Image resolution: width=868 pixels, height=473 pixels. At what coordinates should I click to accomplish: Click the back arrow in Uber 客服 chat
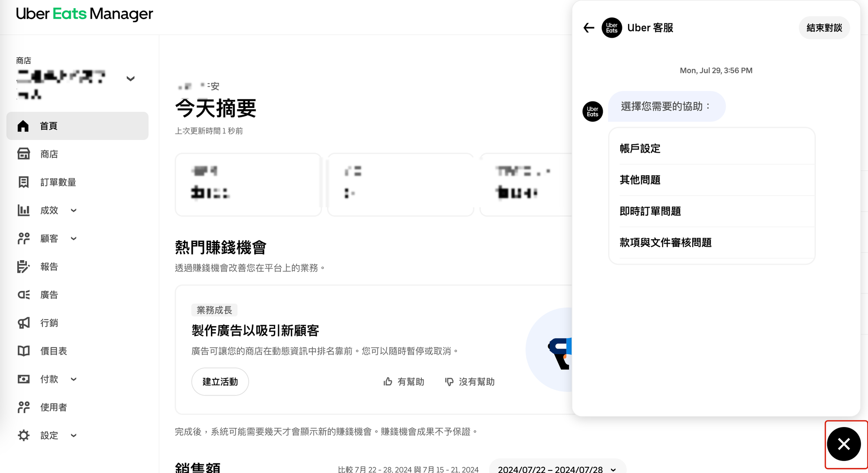tap(589, 27)
